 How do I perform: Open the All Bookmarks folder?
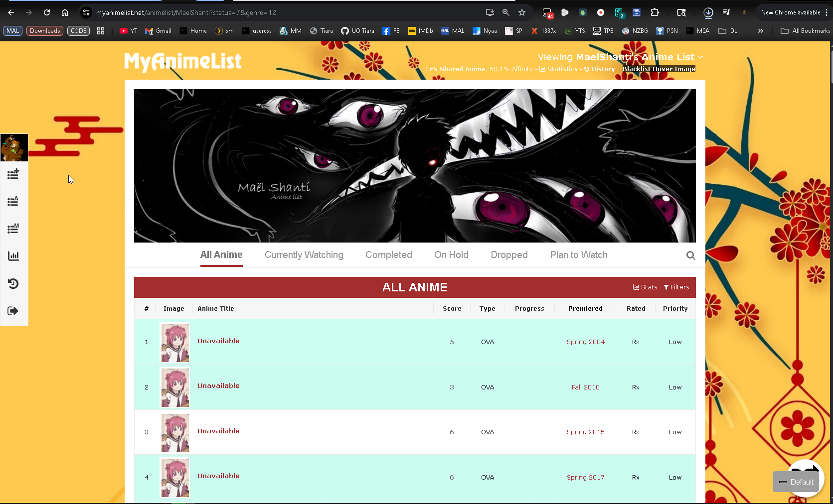805,31
